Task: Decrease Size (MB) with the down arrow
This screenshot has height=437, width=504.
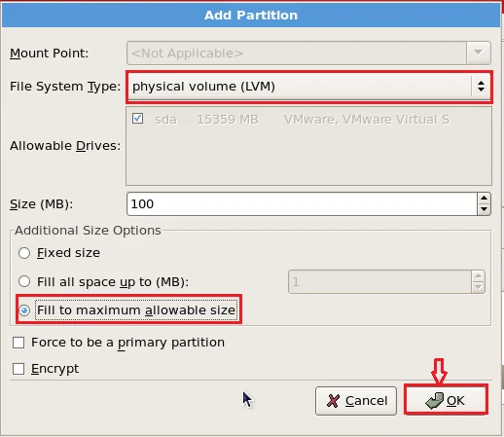Action: (x=484, y=209)
